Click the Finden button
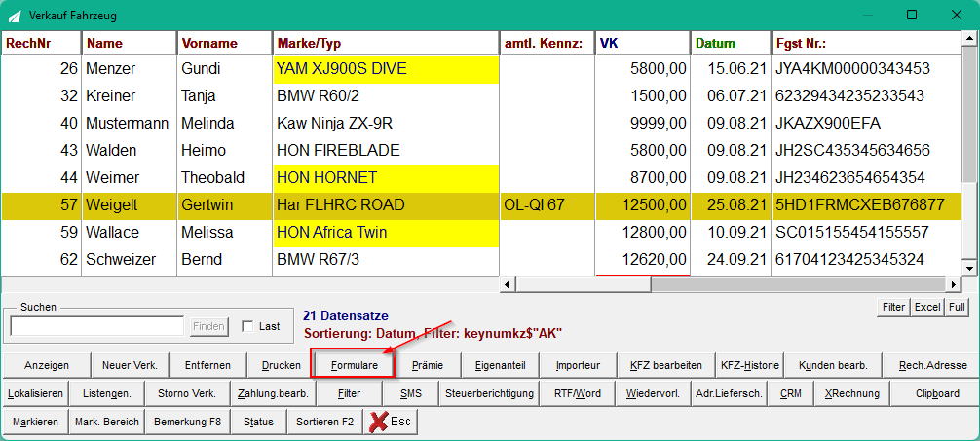The image size is (980, 441). (x=209, y=326)
